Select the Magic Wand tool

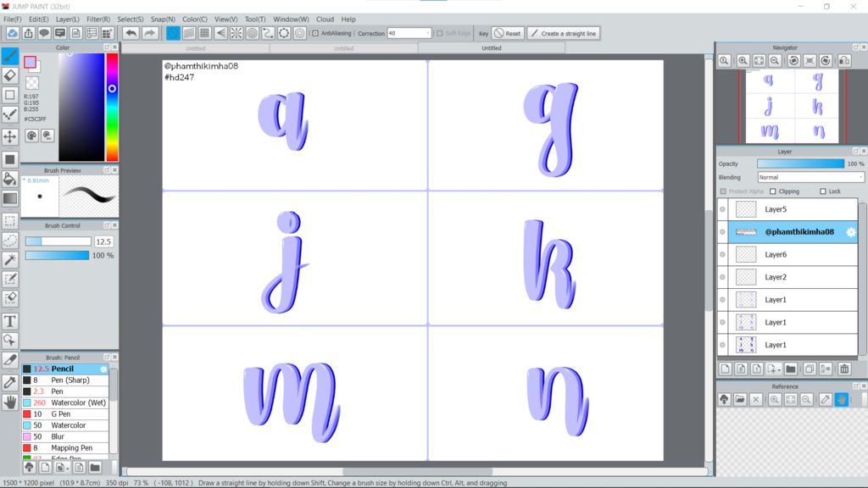click(x=10, y=259)
